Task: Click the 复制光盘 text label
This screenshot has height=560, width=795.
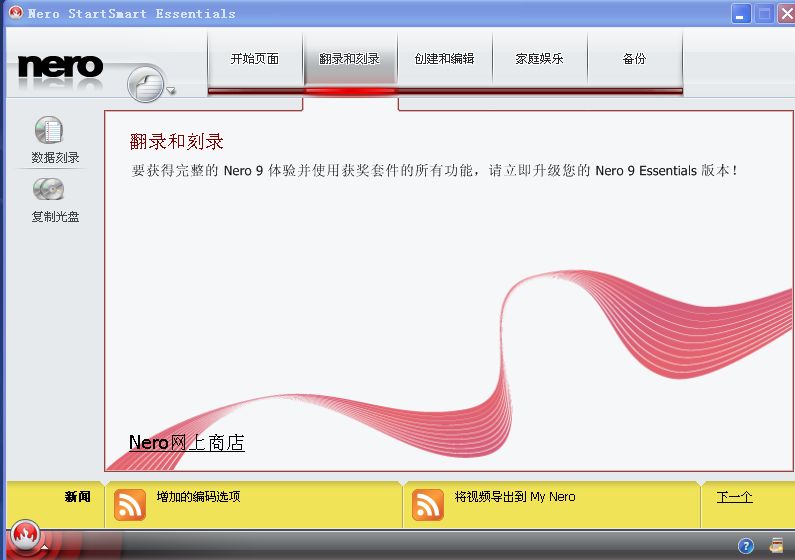Action: pos(55,217)
